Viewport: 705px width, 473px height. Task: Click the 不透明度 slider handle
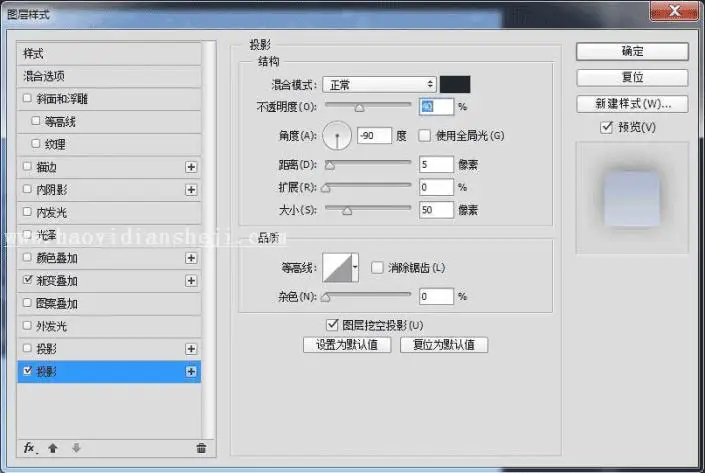click(359, 108)
